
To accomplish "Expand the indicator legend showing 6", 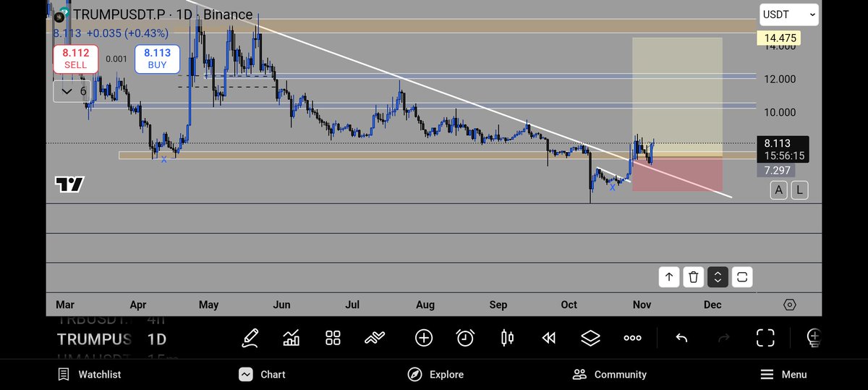I will tap(73, 91).
